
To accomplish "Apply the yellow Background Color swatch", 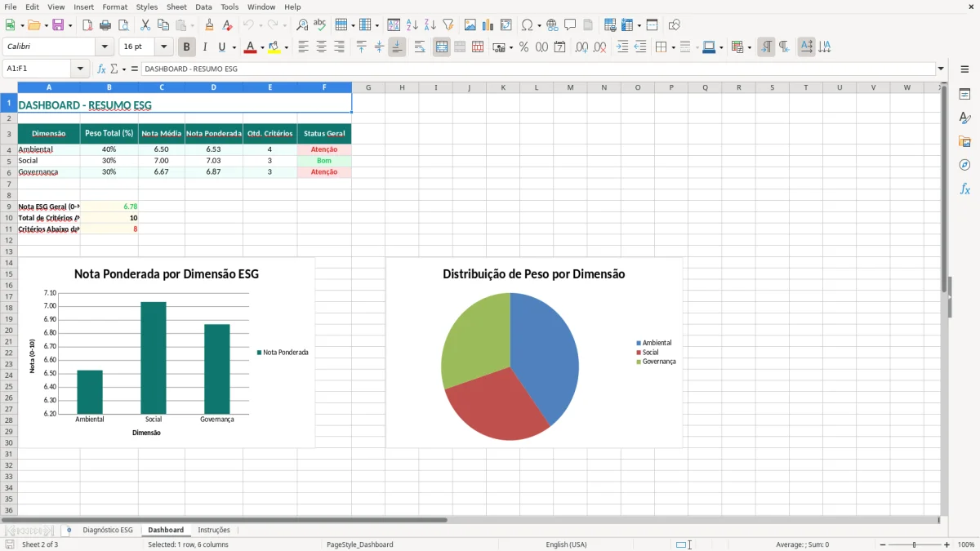I will (274, 47).
